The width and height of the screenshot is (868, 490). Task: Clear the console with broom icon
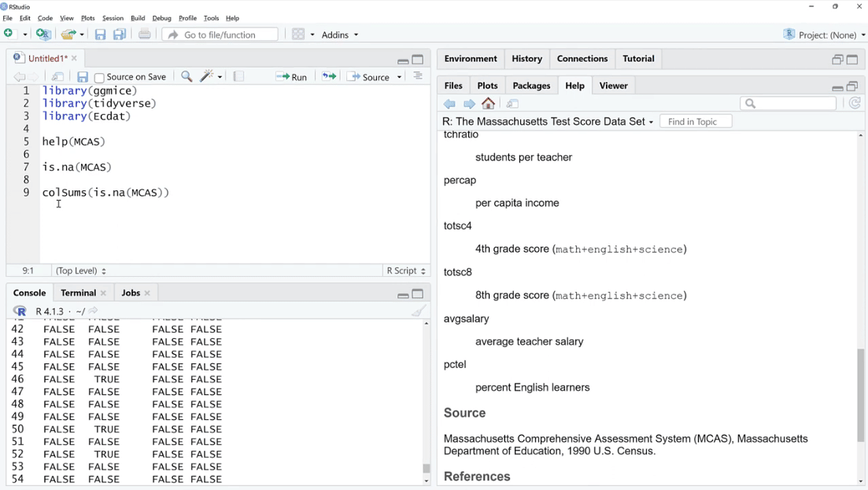[419, 310]
